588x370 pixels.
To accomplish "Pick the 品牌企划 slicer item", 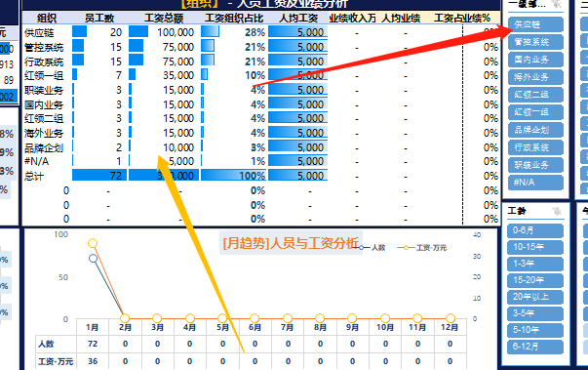I will click(535, 130).
